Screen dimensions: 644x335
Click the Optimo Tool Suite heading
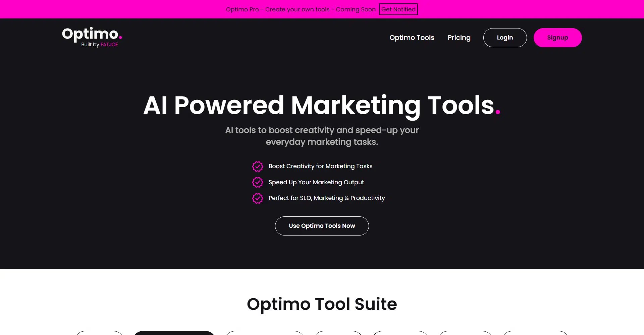pyautogui.click(x=322, y=304)
